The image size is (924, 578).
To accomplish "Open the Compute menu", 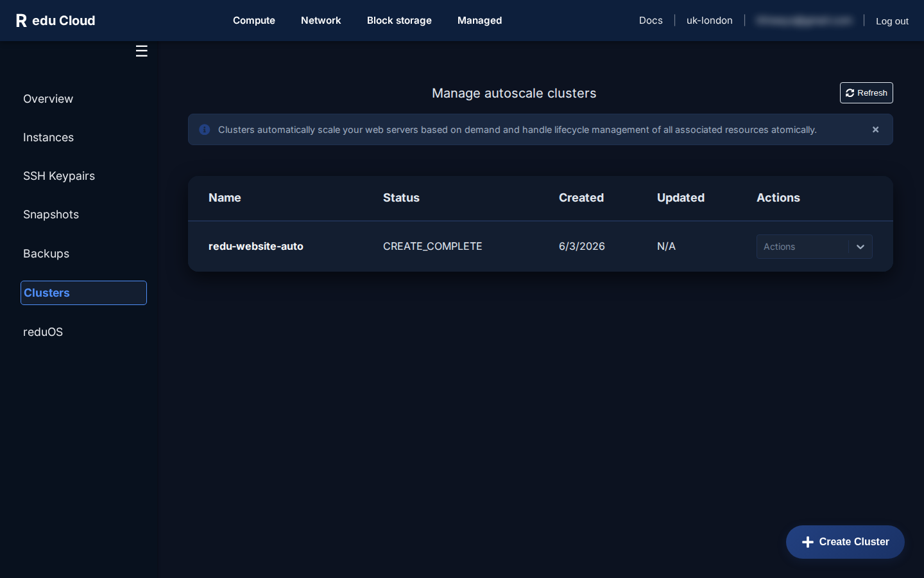I will coord(254,21).
